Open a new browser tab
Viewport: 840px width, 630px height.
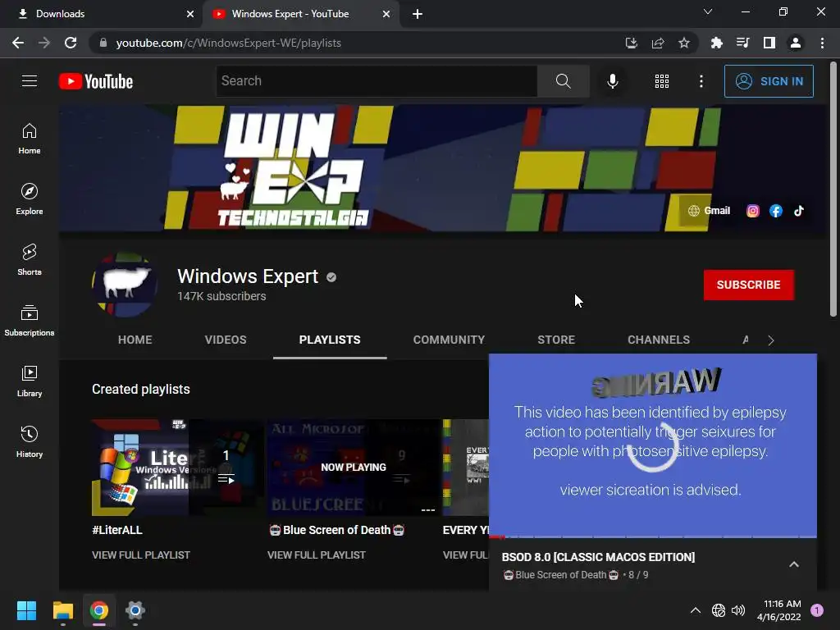point(418,14)
